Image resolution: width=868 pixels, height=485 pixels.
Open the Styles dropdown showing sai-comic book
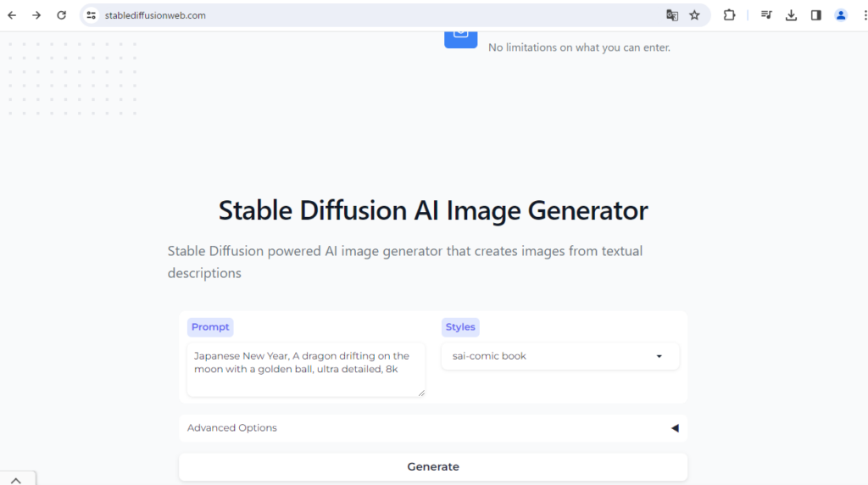pos(560,356)
